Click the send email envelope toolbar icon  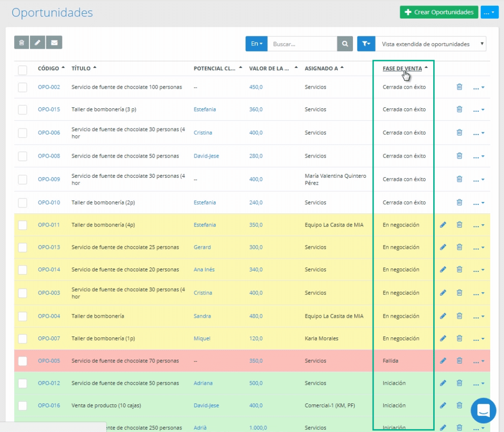(54, 42)
